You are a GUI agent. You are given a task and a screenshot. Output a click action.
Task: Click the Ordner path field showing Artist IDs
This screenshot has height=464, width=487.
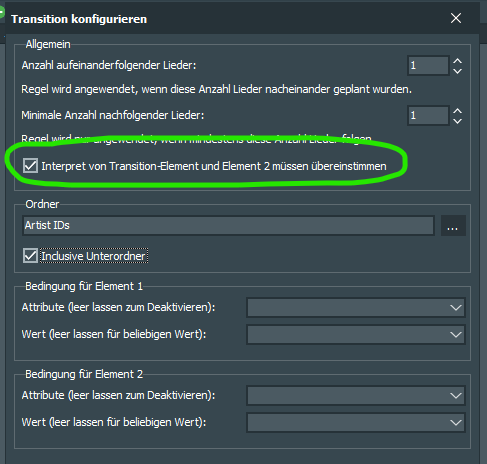[229, 226]
